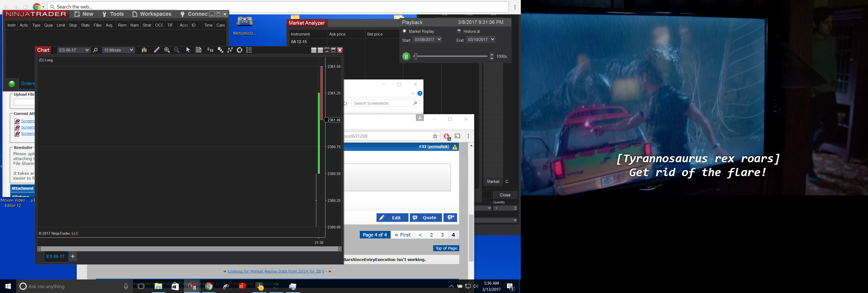
Task: Open the chart Strategies icon
Action: click(240, 50)
